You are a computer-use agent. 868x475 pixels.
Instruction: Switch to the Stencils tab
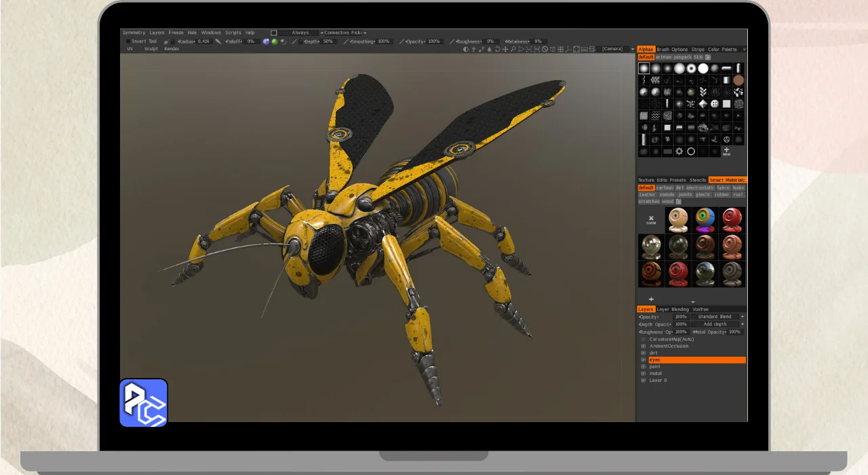click(698, 180)
